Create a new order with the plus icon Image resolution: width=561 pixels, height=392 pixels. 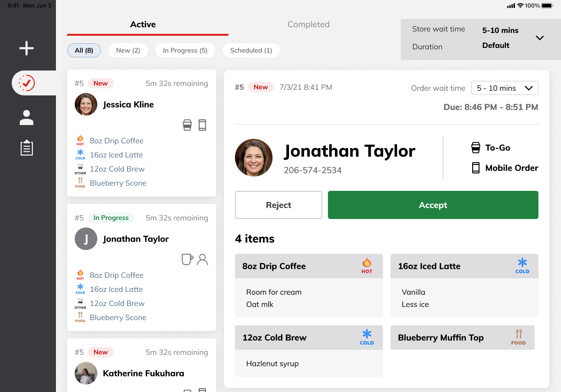coord(27,48)
